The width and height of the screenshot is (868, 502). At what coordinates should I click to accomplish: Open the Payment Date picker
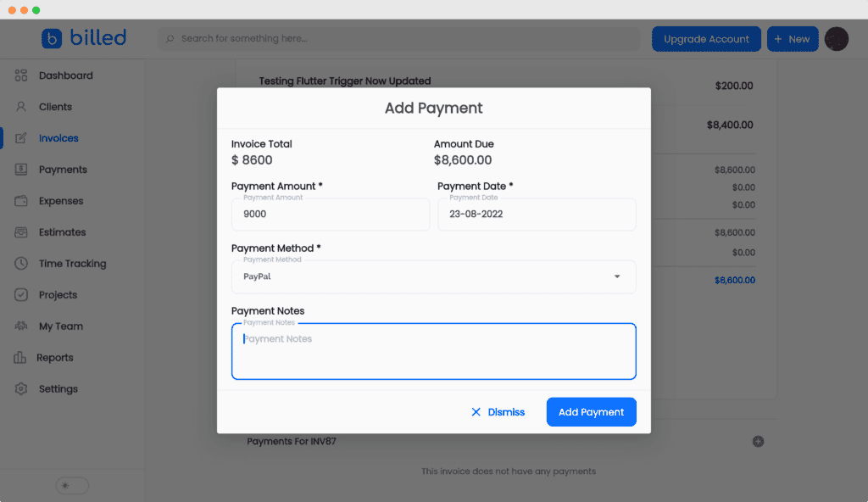tap(537, 214)
